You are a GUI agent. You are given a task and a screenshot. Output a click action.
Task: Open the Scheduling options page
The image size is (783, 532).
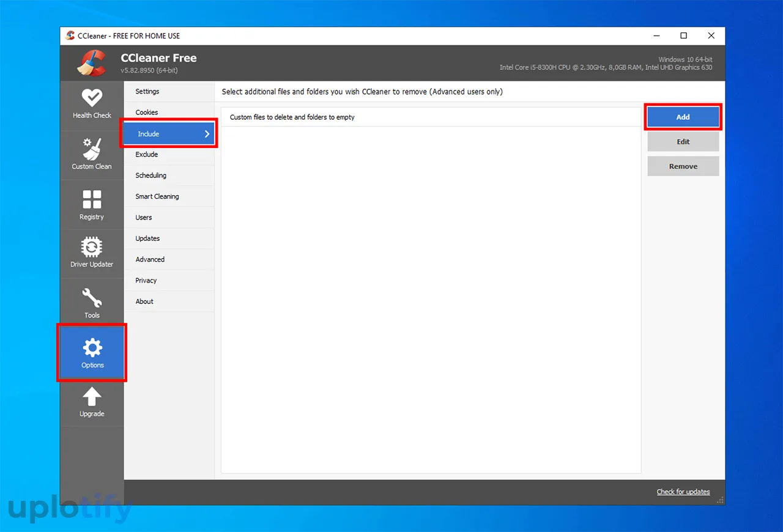click(169, 175)
